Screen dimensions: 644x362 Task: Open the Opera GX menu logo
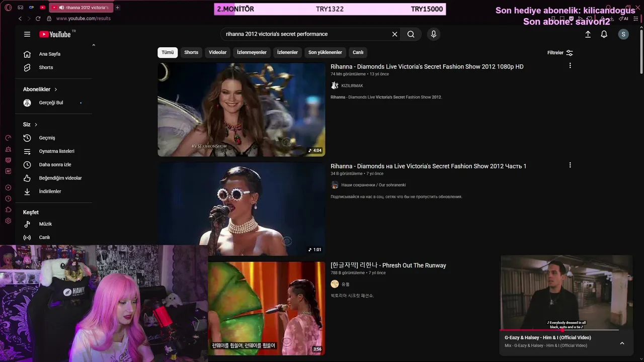[x=8, y=8]
